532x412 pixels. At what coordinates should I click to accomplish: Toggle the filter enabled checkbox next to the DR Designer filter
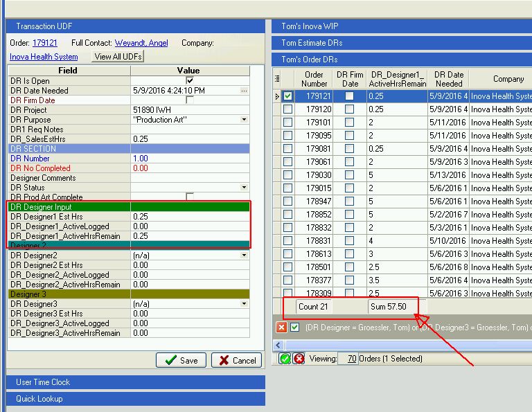coord(295,328)
